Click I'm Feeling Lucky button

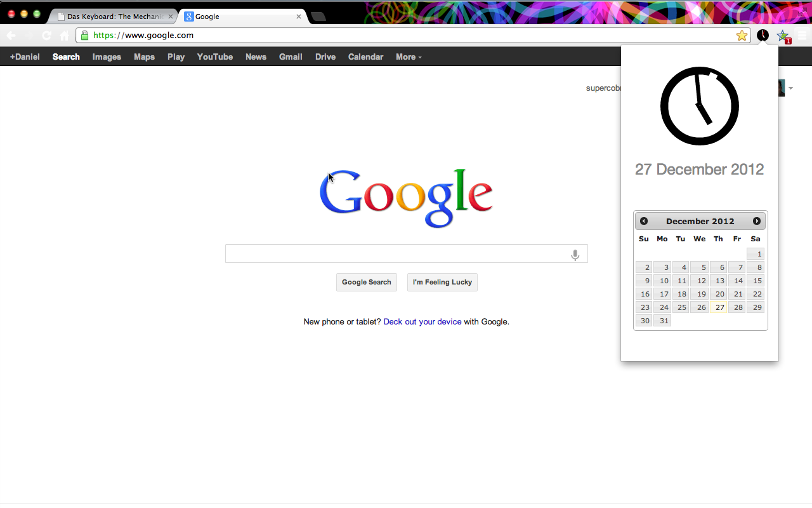[442, 282]
